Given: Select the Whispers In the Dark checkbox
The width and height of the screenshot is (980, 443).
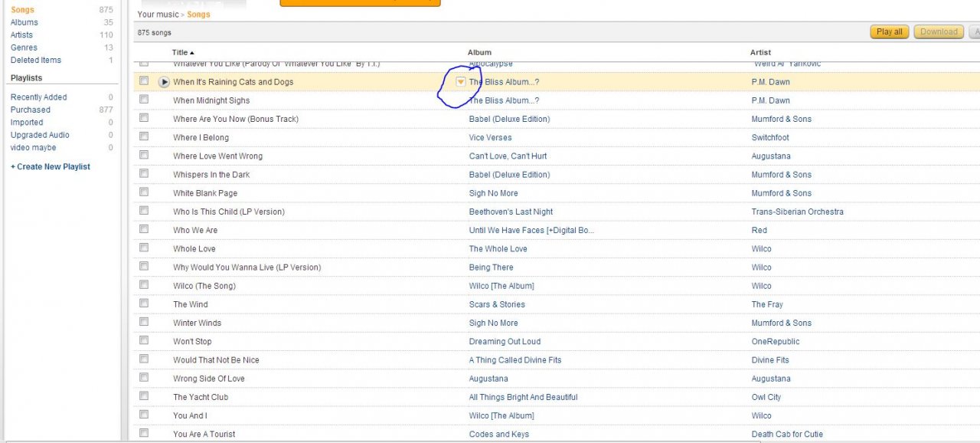Looking at the screenshot, I should pos(144,174).
